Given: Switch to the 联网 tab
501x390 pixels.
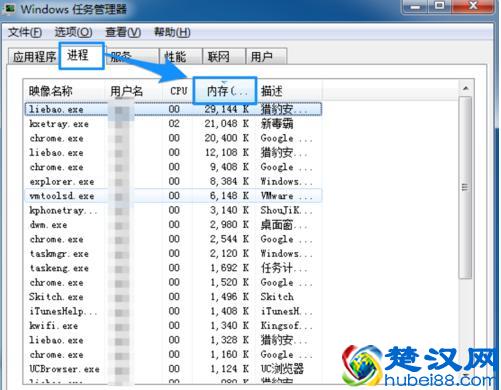Looking at the screenshot, I should (x=224, y=56).
